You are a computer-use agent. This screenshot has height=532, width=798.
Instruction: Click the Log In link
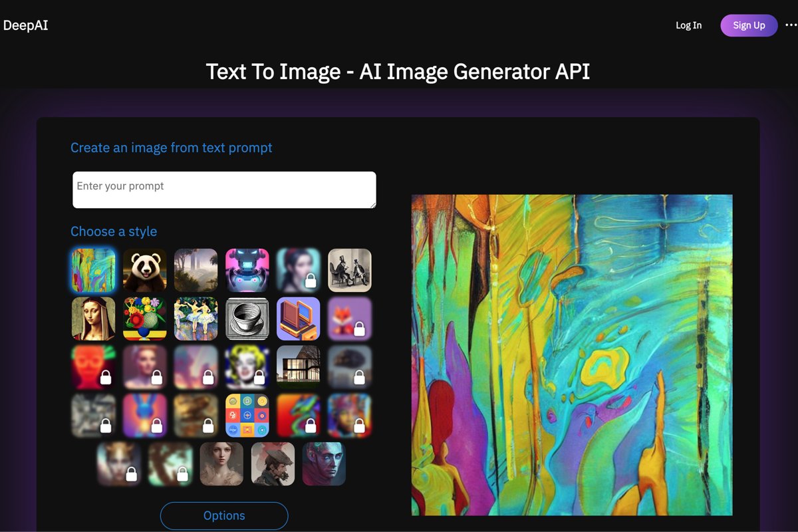tap(688, 25)
